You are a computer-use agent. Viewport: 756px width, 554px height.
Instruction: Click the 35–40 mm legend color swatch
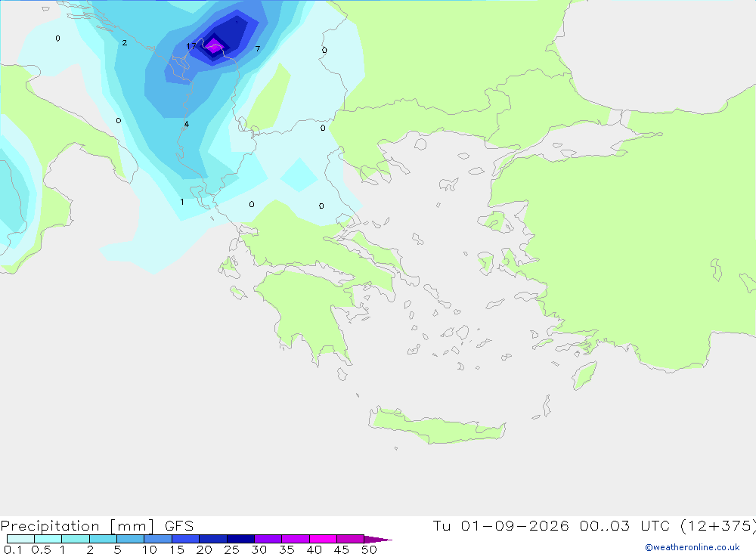click(296, 539)
